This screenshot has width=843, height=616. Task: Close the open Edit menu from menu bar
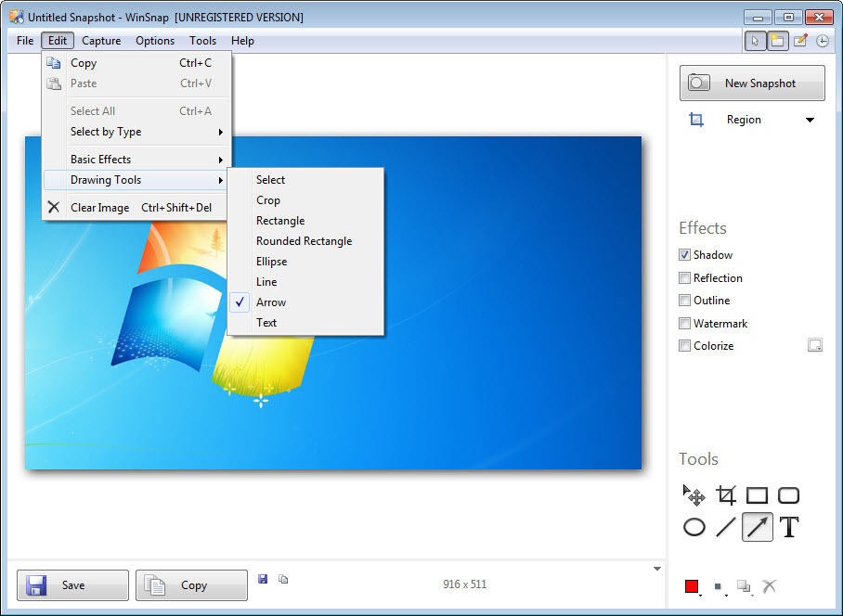point(58,41)
